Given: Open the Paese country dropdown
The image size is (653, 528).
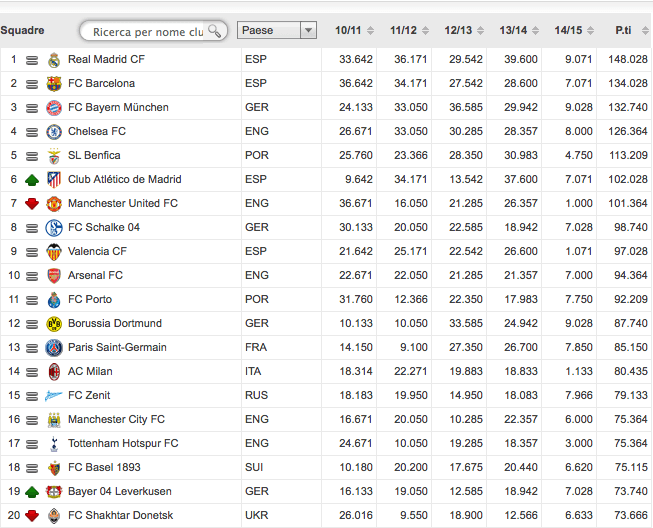Looking at the screenshot, I should pyautogui.click(x=277, y=30).
